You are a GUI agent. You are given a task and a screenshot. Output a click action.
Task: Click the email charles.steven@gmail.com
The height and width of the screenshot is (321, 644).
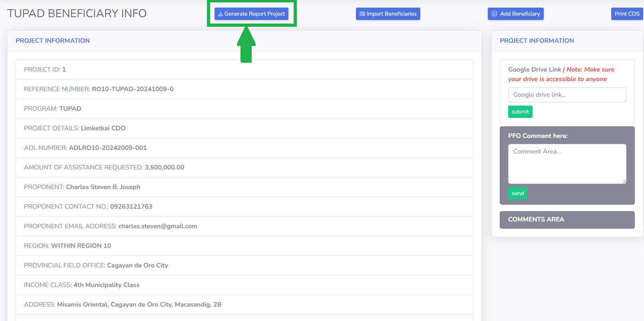click(x=158, y=226)
